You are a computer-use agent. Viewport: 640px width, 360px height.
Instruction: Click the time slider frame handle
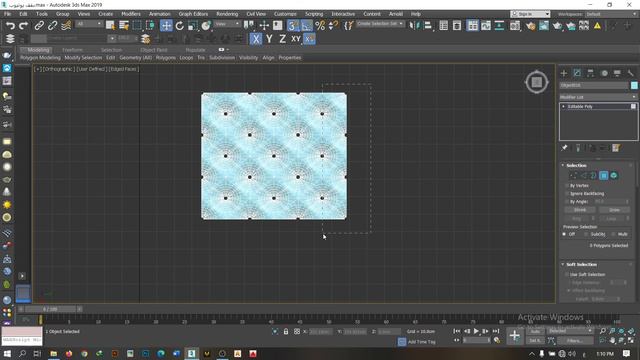tap(50, 309)
